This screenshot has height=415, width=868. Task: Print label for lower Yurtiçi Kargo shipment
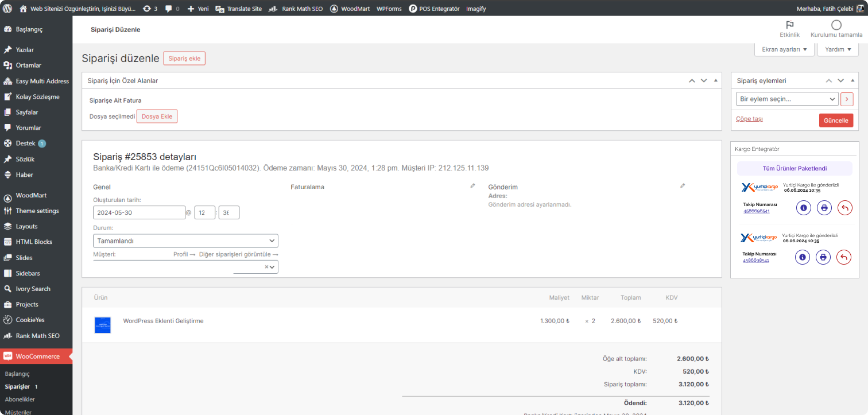(x=823, y=257)
